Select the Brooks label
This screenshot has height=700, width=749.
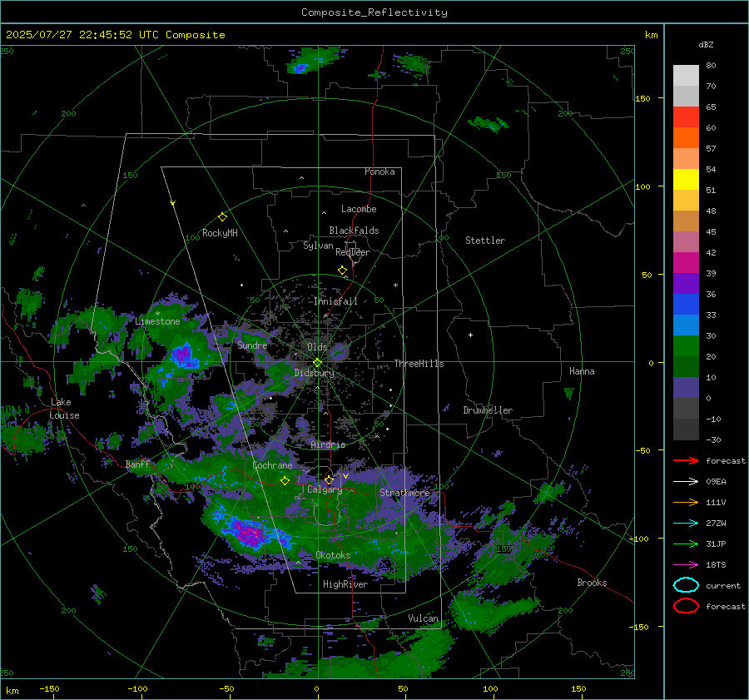point(592,583)
